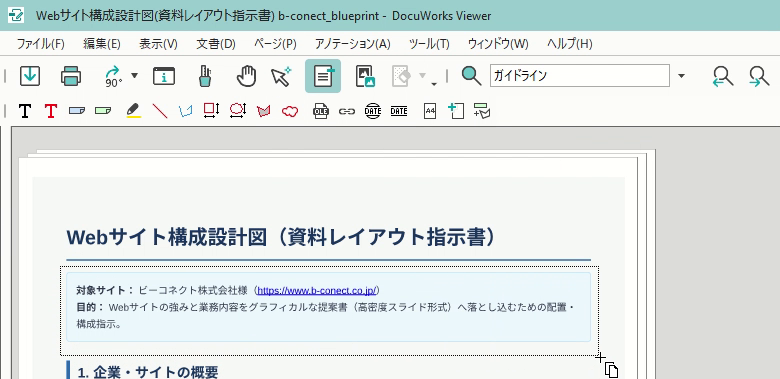This screenshot has width=780, height=379.
Task: Click the magnifier search icon
Action: [x=471, y=76]
